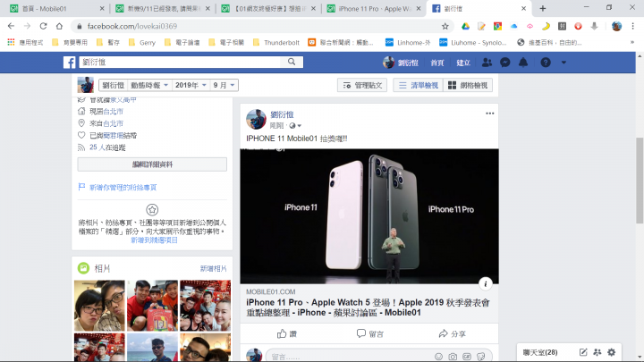Screen dimensions: 644x362
Task: Go to 首頁 in Facebook header
Action: click(x=437, y=63)
